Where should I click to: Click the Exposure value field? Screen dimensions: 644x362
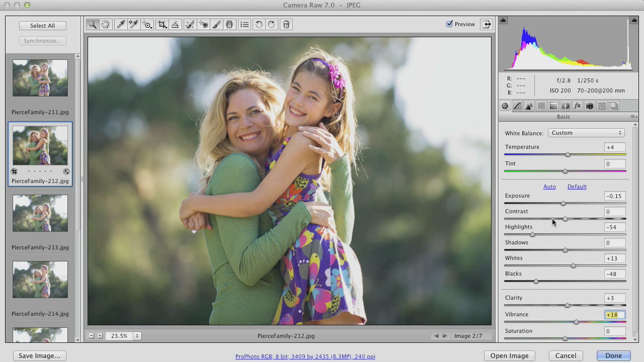tap(615, 196)
